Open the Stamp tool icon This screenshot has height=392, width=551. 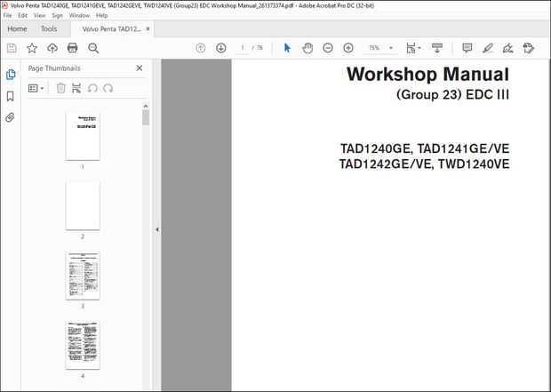click(529, 48)
